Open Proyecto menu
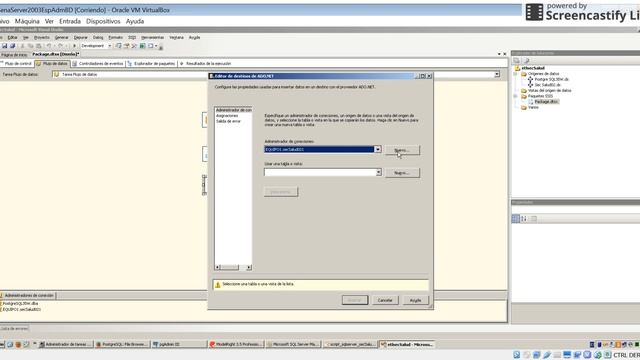The height and width of the screenshot is (360, 640). 41,38
